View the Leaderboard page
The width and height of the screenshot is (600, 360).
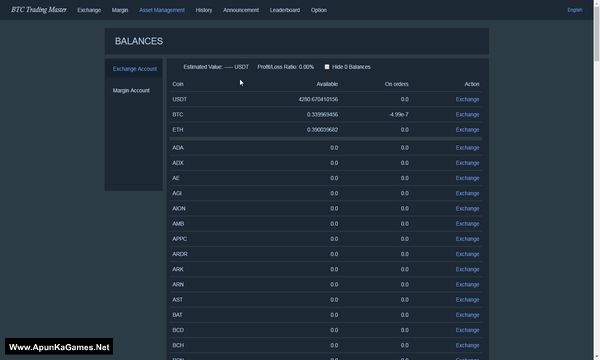(x=285, y=10)
